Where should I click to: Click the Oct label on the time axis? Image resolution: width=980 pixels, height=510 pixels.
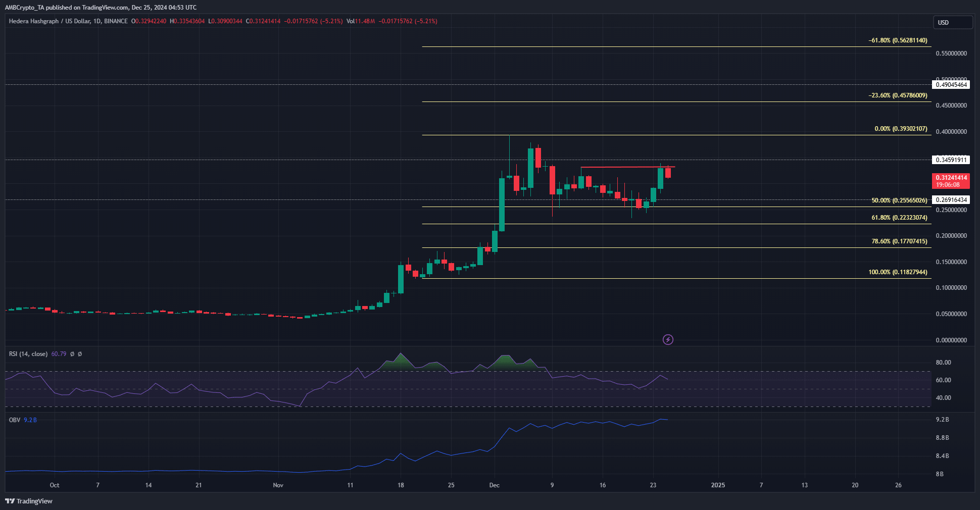click(x=55, y=485)
